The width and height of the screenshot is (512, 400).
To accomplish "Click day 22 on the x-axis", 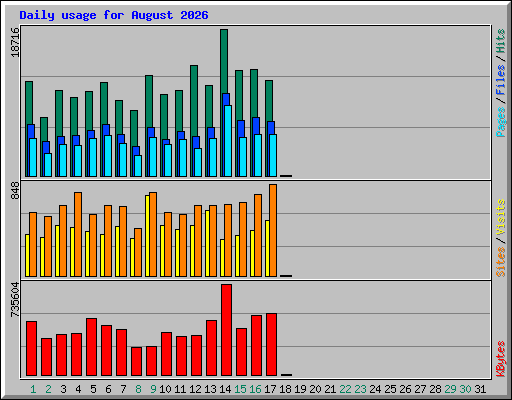I will coord(345,389).
